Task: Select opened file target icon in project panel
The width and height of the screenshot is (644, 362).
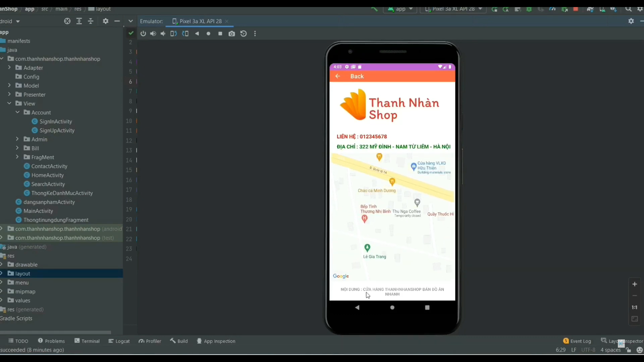Action: coord(67,21)
